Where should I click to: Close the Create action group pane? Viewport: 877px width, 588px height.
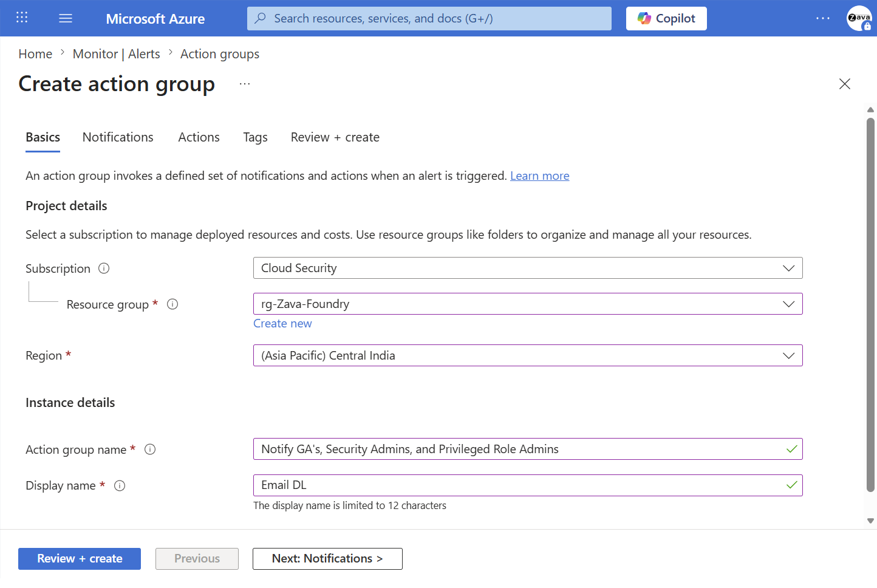[x=844, y=84]
